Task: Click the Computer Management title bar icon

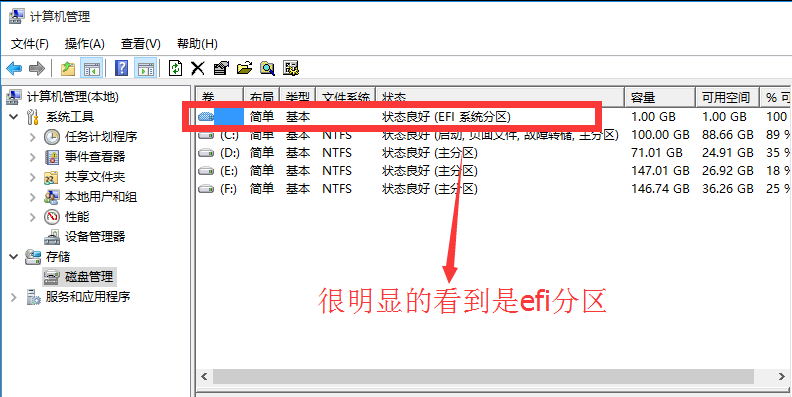Action: point(16,17)
